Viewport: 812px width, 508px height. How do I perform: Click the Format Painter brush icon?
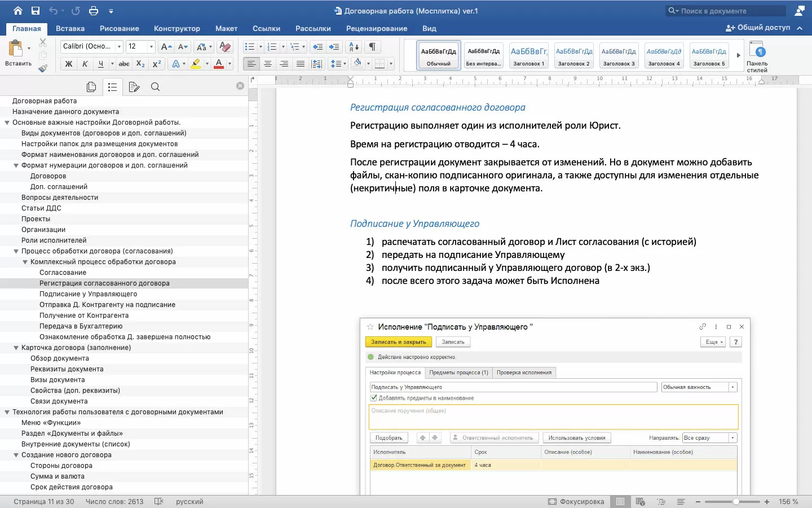click(43, 68)
